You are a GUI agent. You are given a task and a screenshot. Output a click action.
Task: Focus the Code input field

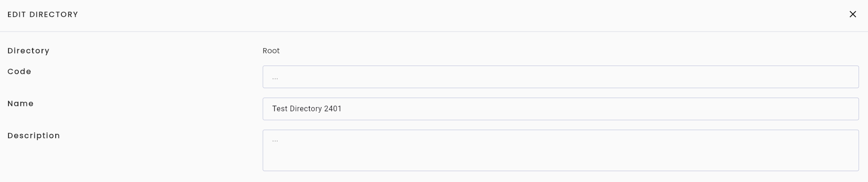(x=560, y=77)
